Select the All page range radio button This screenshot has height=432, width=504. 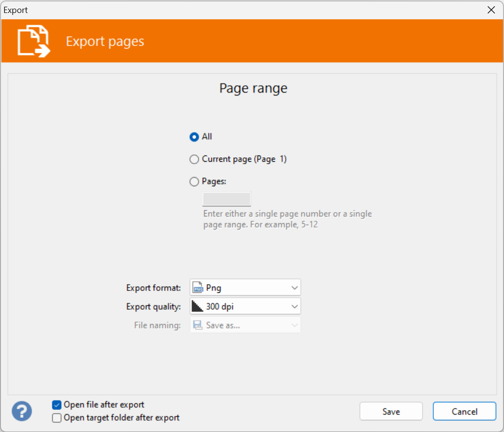tap(194, 137)
